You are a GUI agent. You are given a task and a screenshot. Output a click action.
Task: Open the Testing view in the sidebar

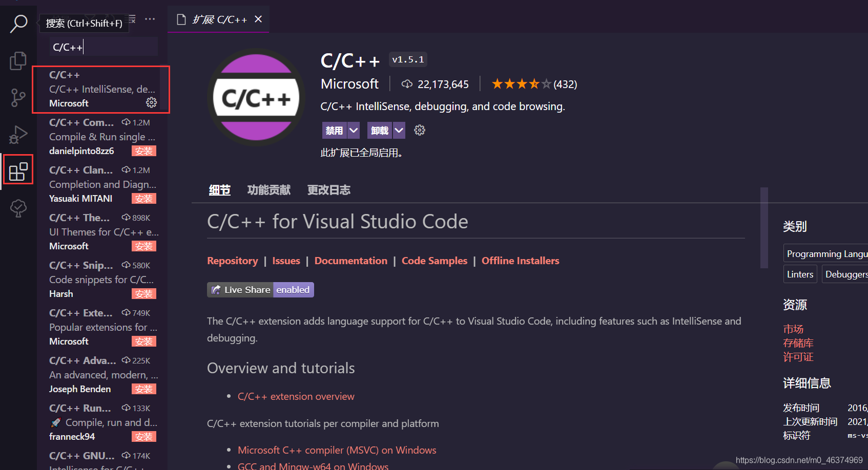tap(18, 208)
